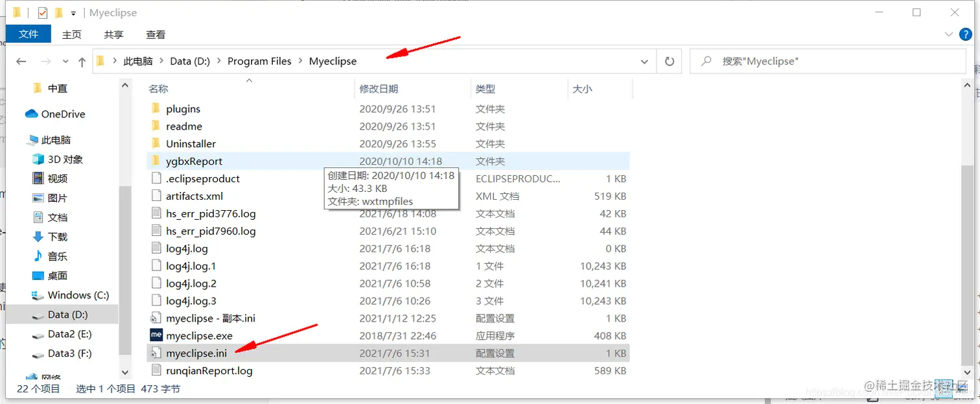The image size is (980, 404).
Task: Go up one folder level
Action: pos(82,62)
